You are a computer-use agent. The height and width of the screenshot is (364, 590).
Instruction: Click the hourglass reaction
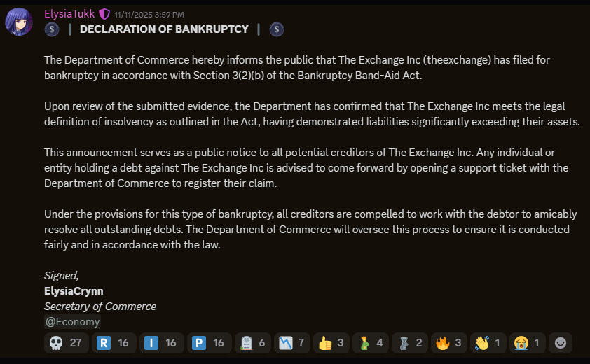tap(410, 343)
